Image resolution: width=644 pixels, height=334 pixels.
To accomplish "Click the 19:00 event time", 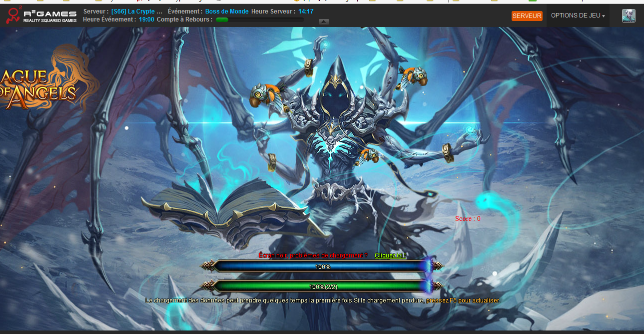I will click(146, 19).
